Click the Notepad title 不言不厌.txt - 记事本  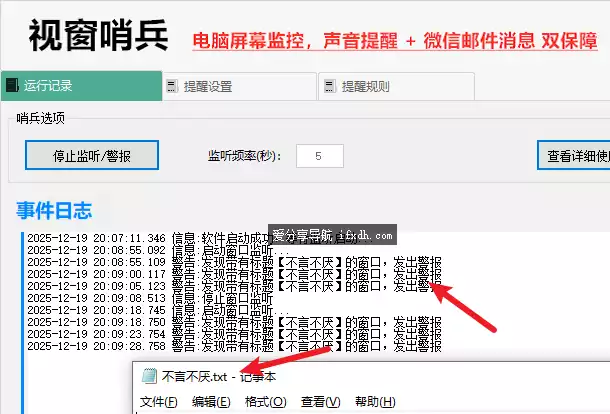coord(219,377)
